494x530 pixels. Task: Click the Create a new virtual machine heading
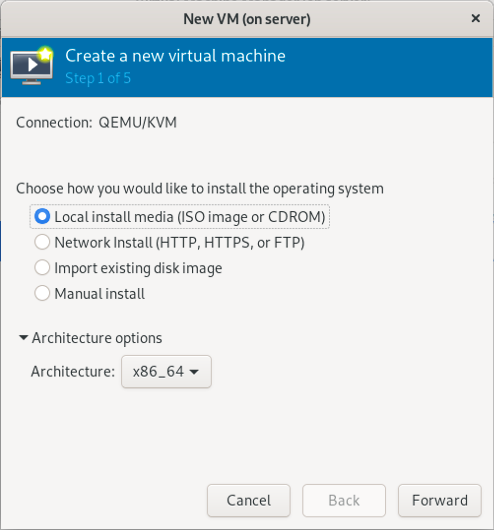click(x=175, y=56)
